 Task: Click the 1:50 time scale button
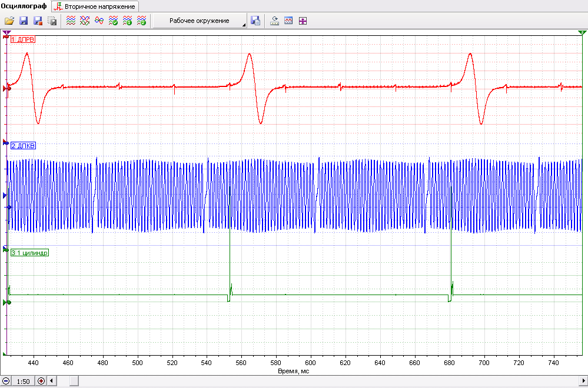tap(24, 382)
